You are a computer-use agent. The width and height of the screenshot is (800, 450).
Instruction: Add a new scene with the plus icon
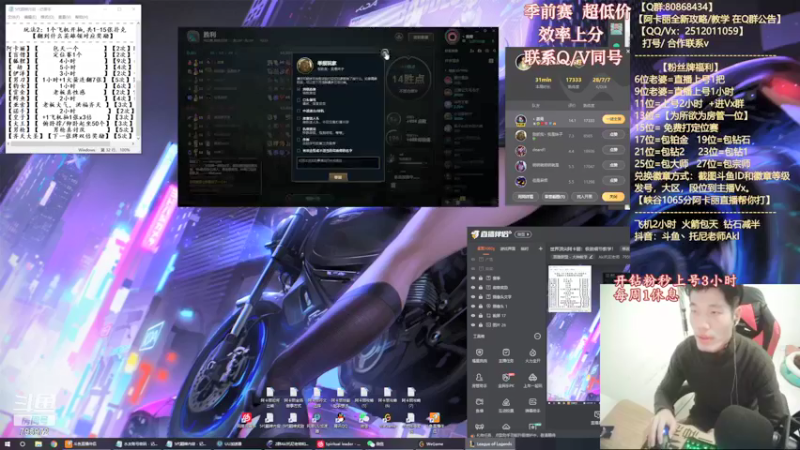[x=540, y=249]
